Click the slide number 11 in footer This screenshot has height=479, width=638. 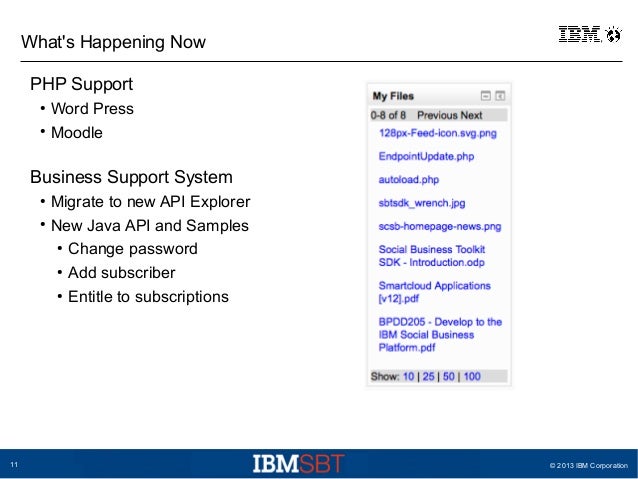coord(14,465)
